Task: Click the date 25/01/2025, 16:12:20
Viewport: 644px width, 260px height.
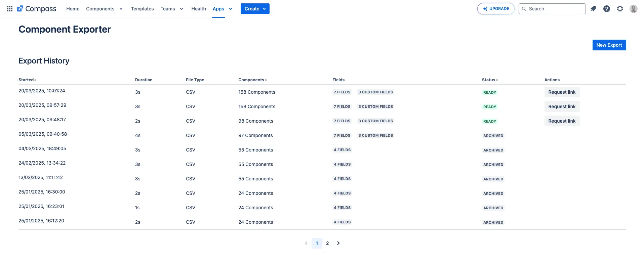Action: (41, 221)
